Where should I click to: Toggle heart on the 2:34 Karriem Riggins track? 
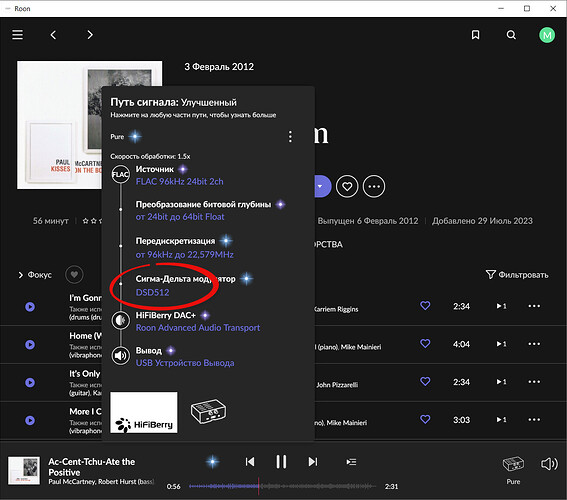[425, 306]
